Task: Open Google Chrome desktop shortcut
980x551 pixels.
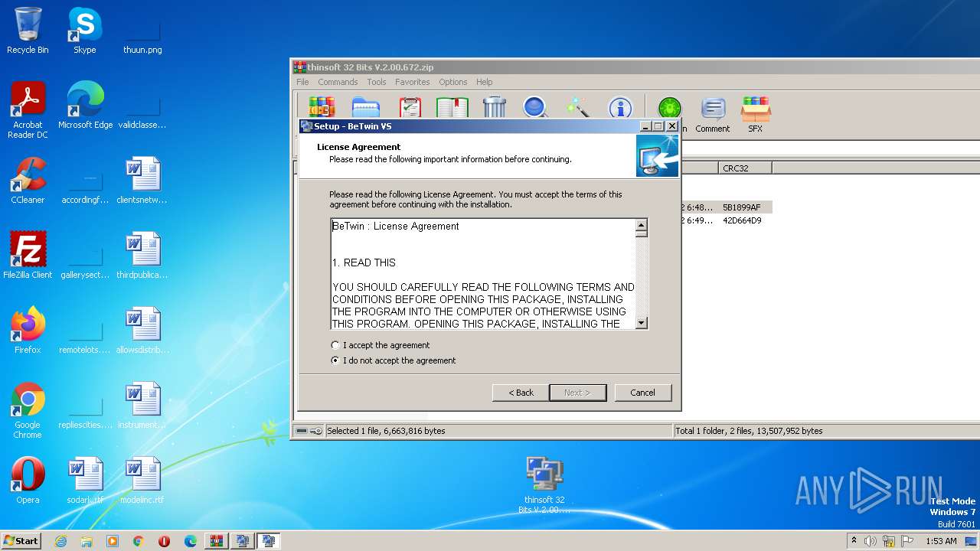Action: tap(28, 410)
